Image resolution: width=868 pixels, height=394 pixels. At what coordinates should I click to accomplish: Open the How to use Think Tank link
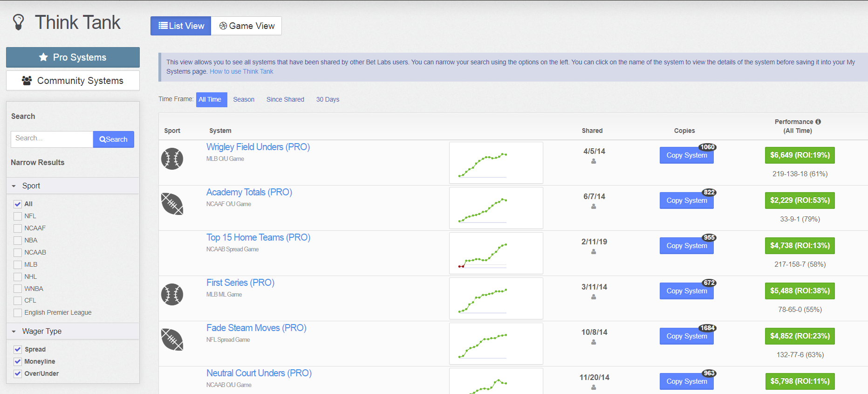(x=241, y=72)
